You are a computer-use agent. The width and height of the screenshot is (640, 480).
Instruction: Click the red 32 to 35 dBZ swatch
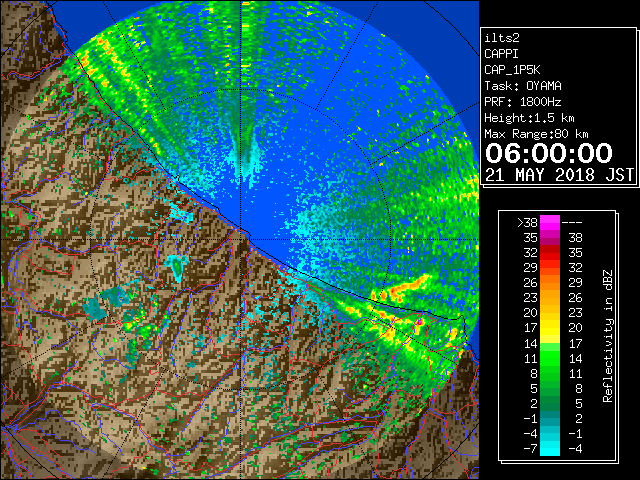coord(550,253)
